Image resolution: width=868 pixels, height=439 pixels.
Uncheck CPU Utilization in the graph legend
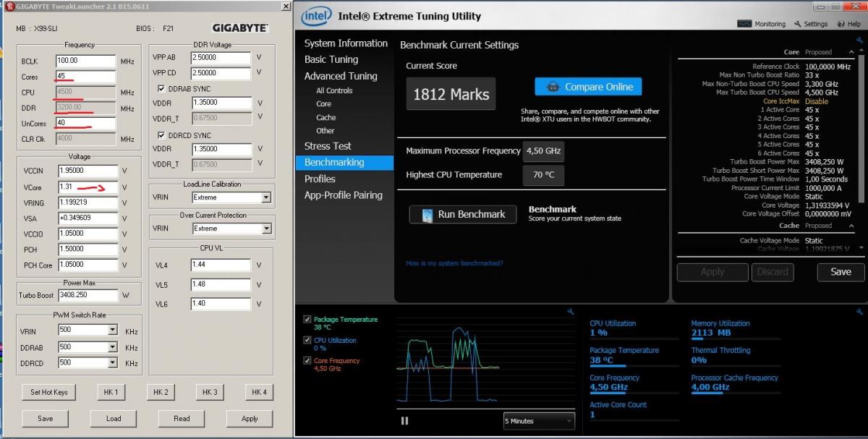(x=308, y=340)
